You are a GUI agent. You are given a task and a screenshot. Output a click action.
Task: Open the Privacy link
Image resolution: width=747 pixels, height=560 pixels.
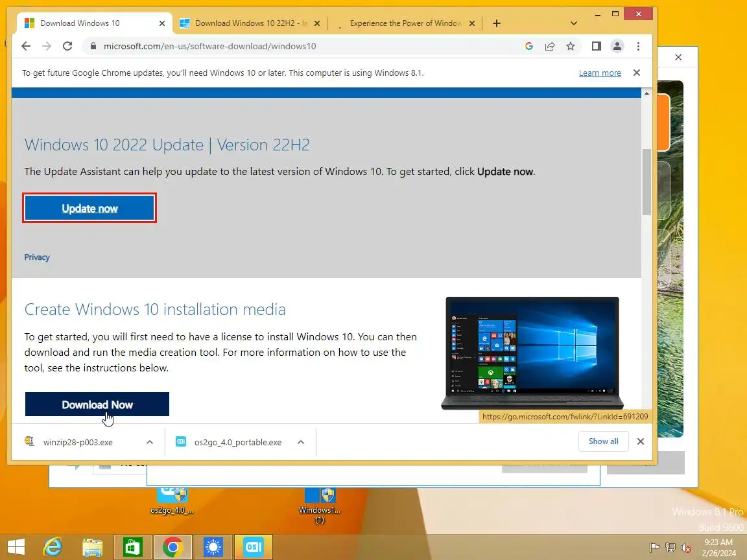(x=37, y=257)
